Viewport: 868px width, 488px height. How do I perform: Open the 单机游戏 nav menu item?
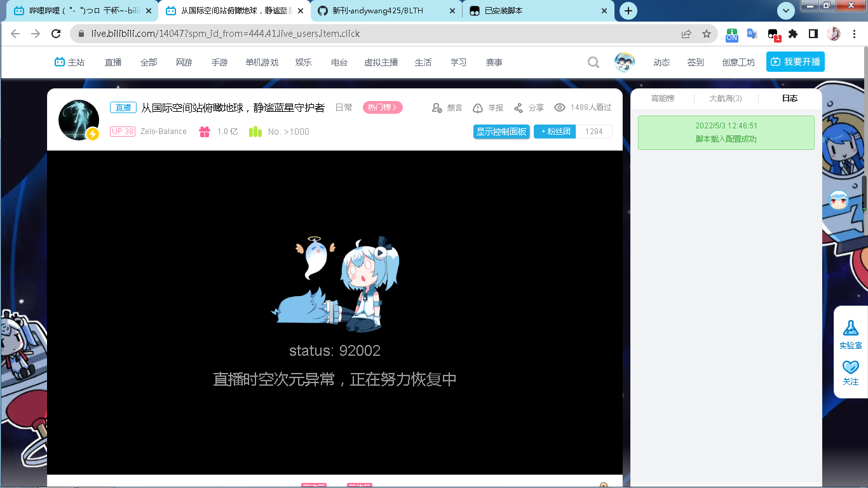262,62
